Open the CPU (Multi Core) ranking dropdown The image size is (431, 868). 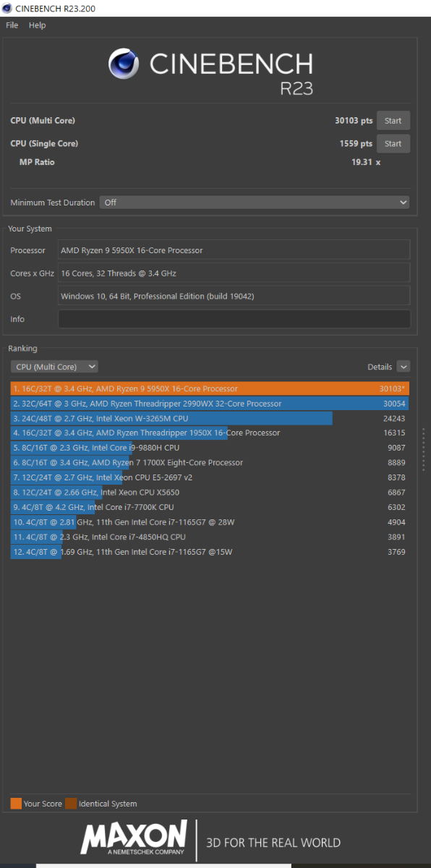(x=54, y=367)
